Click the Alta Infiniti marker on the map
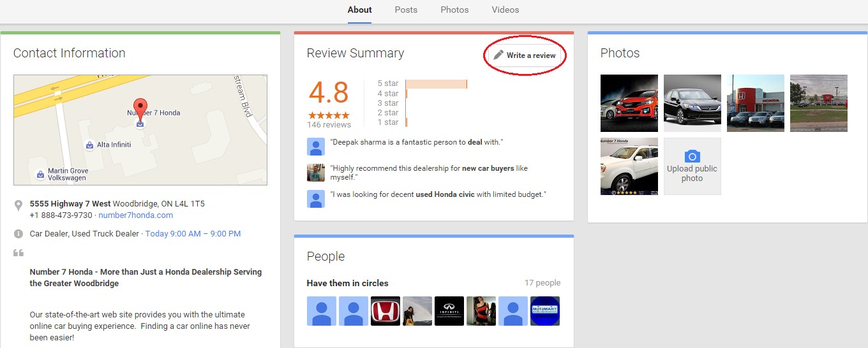868x348 pixels. 90,145
